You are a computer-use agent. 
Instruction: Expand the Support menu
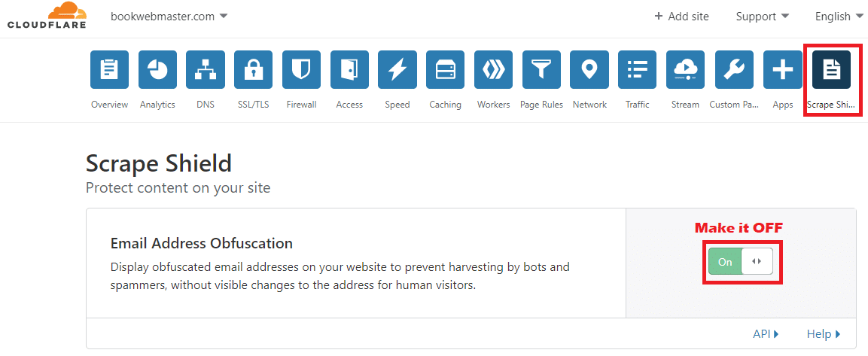763,17
